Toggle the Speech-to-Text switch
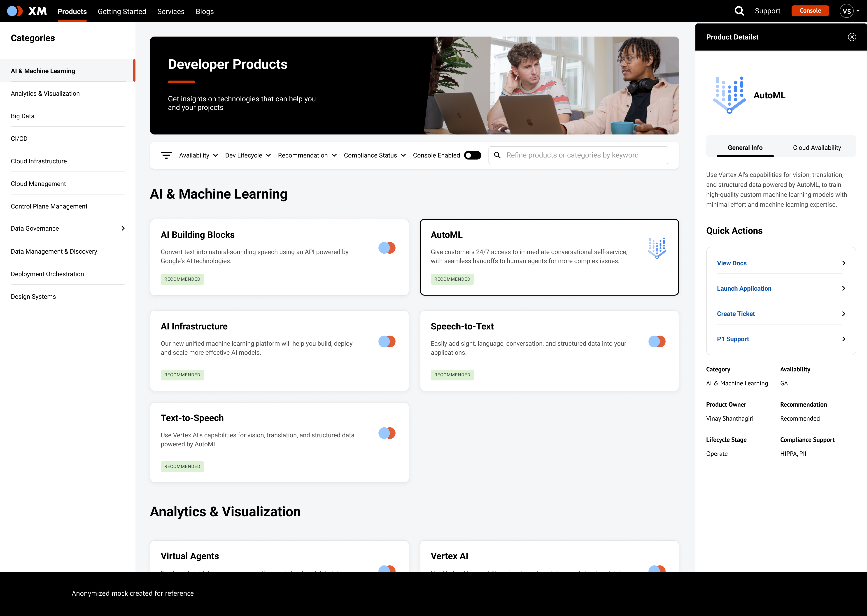Viewport: 867px width, 616px height. (x=657, y=341)
